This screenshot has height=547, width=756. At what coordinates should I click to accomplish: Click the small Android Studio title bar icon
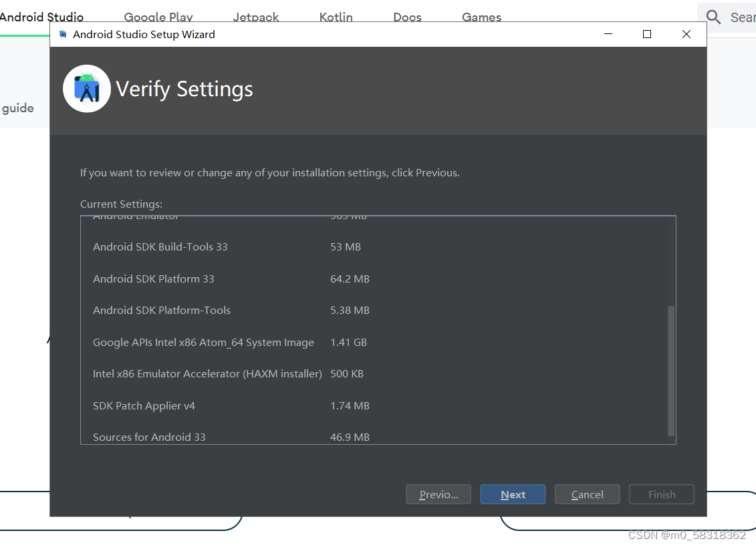point(63,34)
